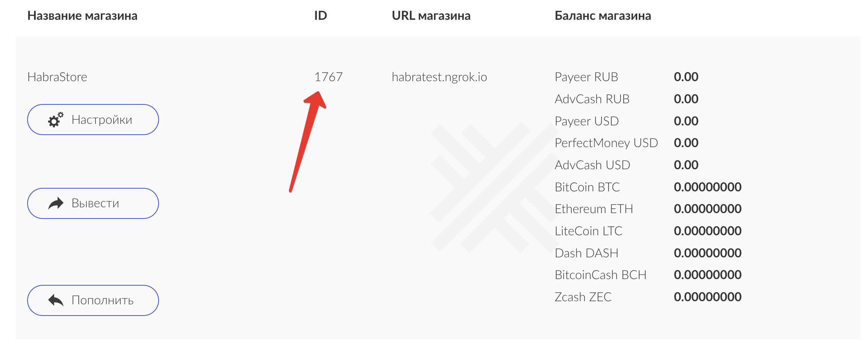
Task: Click the ID column header
Action: [320, 16]
